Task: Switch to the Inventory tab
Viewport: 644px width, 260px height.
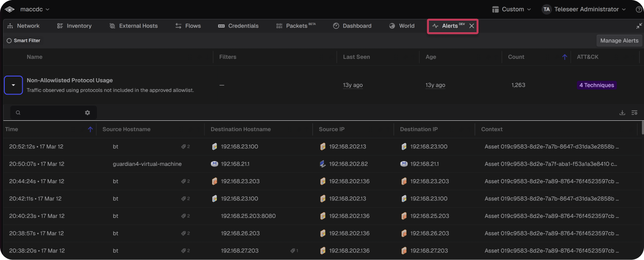Action: pos(74,26)
